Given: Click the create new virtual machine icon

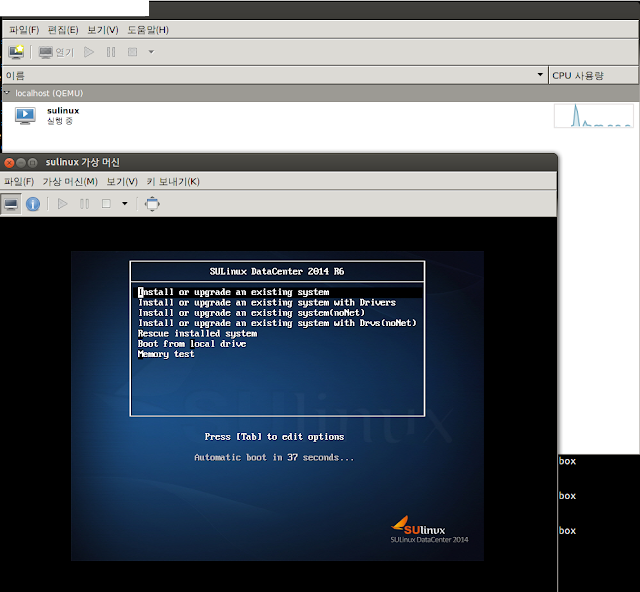Looking at the screenshot, I should click(x=16, y=51).
